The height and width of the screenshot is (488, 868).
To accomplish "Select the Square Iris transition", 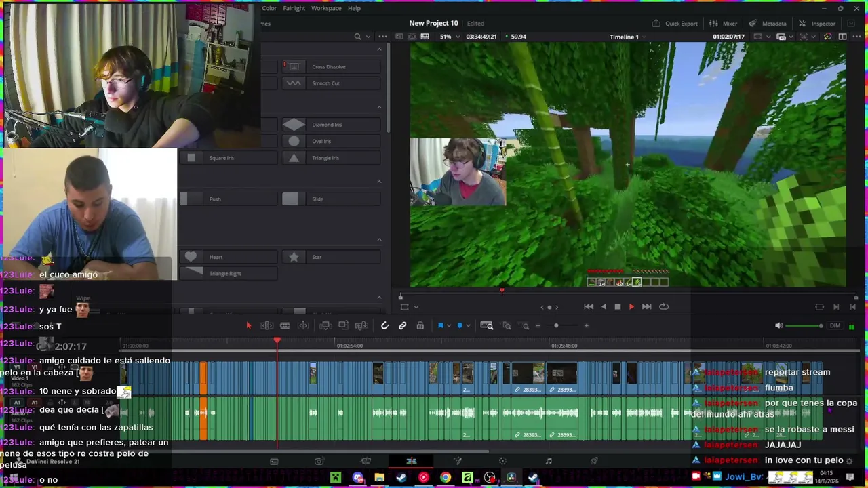I will pos(229,158).
